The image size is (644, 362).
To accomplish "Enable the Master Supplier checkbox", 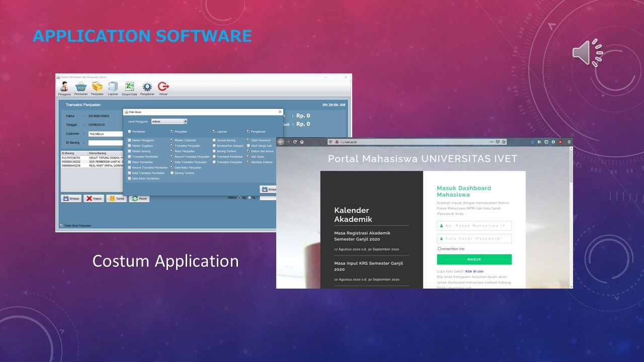I will coord(129,146).
